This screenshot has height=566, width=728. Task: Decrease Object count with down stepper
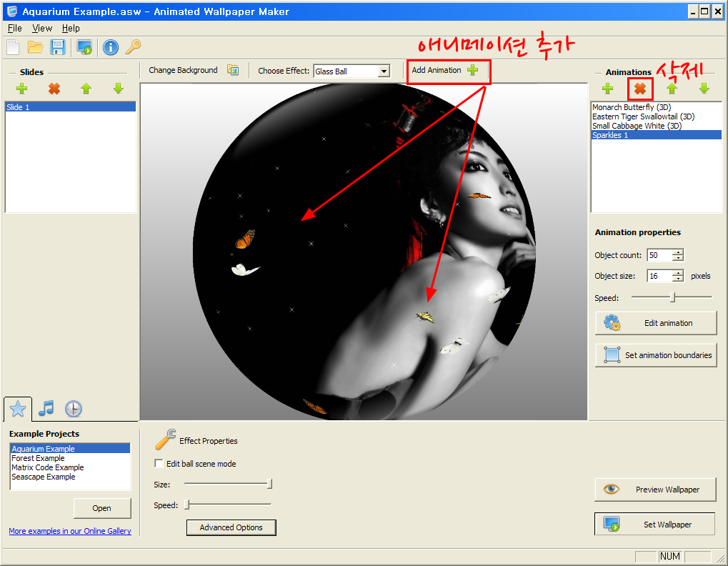pyautogui.click(x=678, y=258)
